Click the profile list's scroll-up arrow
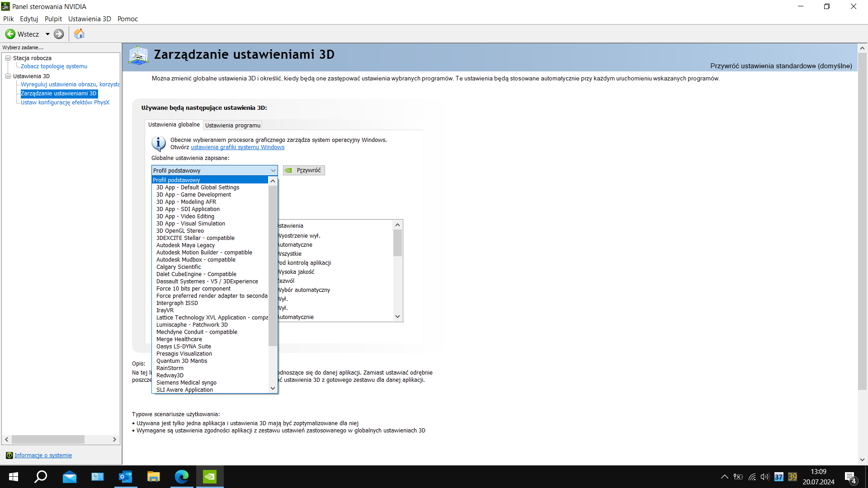 (273, 181)
